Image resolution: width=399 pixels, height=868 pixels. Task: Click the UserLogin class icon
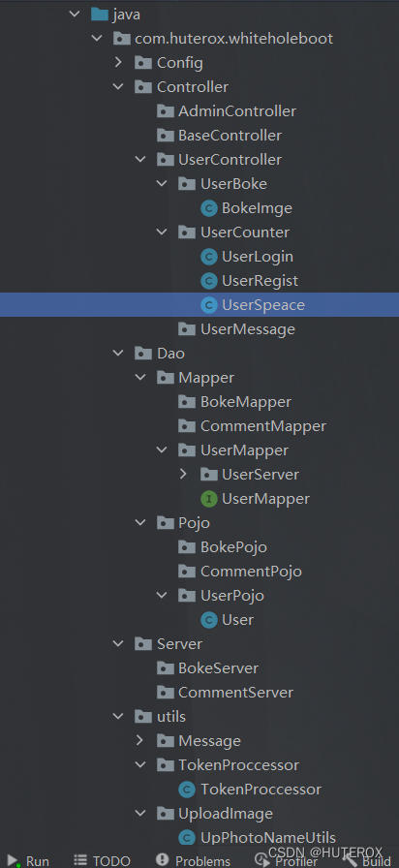208,257
